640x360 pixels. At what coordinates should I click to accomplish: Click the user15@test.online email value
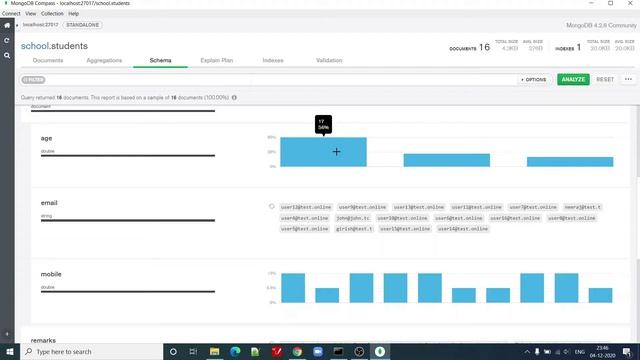click(x=405, y=229)
